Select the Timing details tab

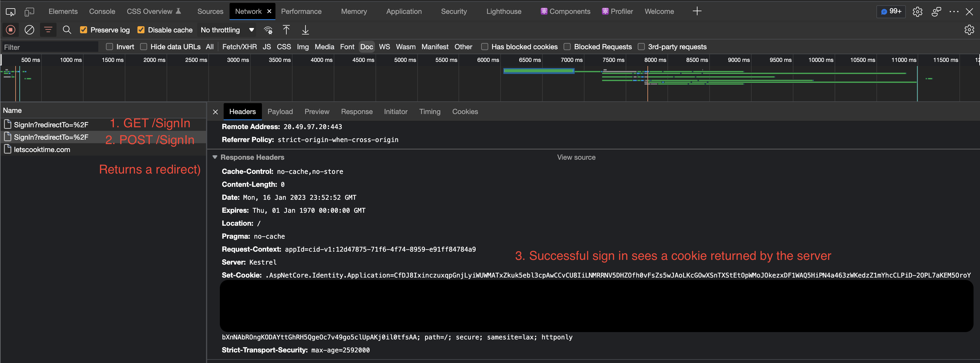429,112
